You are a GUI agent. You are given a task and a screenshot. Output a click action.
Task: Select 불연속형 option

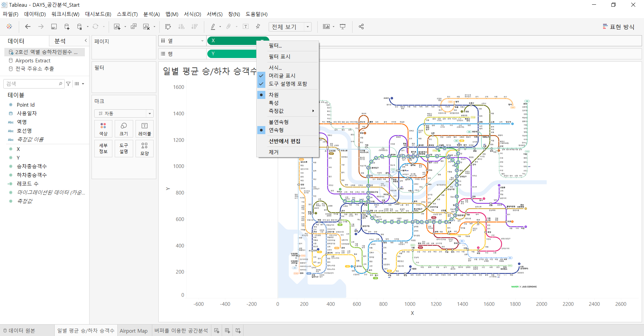[x=287, y=122]
